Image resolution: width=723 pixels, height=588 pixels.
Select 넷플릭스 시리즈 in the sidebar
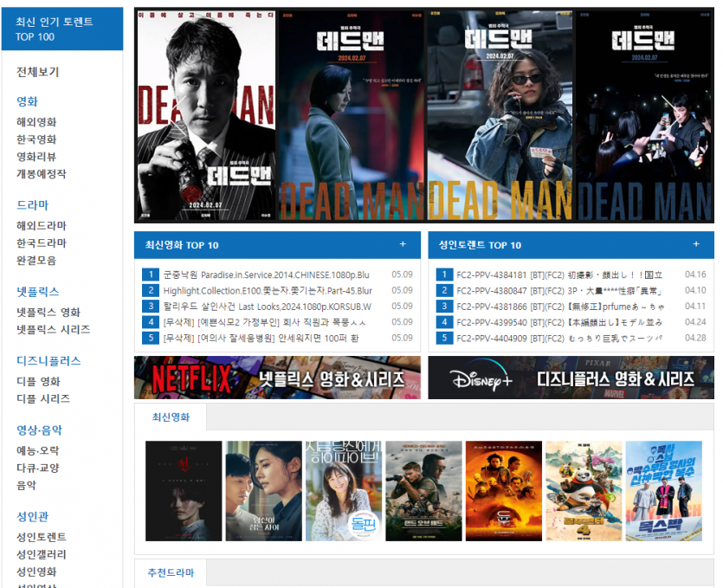coord(54,330)
